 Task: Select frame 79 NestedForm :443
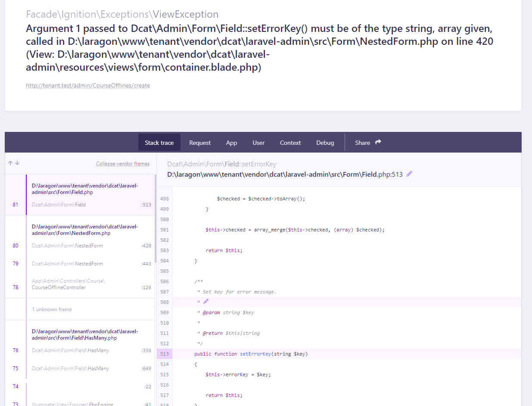click(80, 264)
